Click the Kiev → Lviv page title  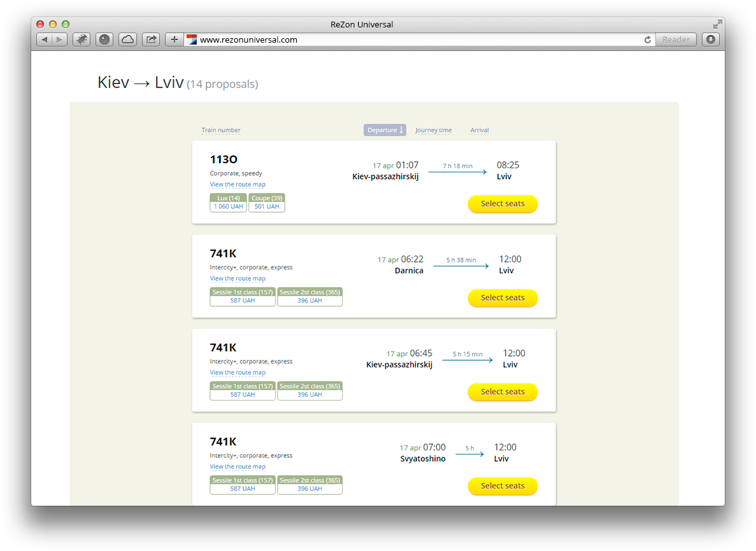[x=140, y=82]
